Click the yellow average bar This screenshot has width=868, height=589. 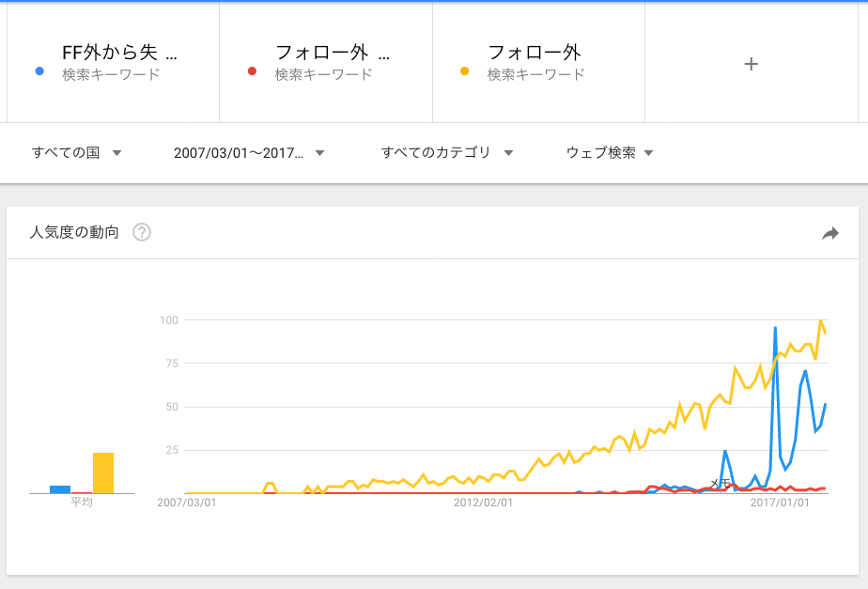(x=103, y=473)
